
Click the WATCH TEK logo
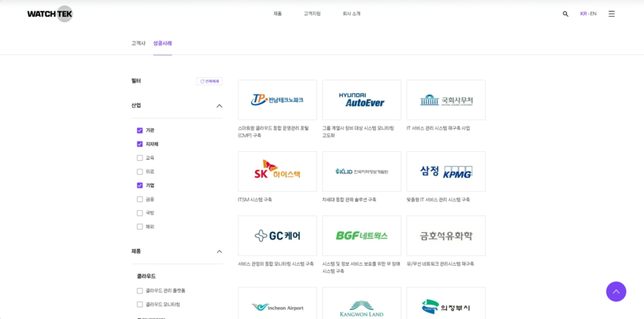click(x=50, y=14)
